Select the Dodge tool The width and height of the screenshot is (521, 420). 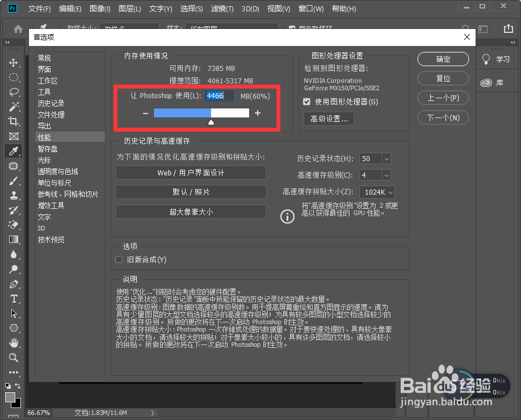coord(13,269)
